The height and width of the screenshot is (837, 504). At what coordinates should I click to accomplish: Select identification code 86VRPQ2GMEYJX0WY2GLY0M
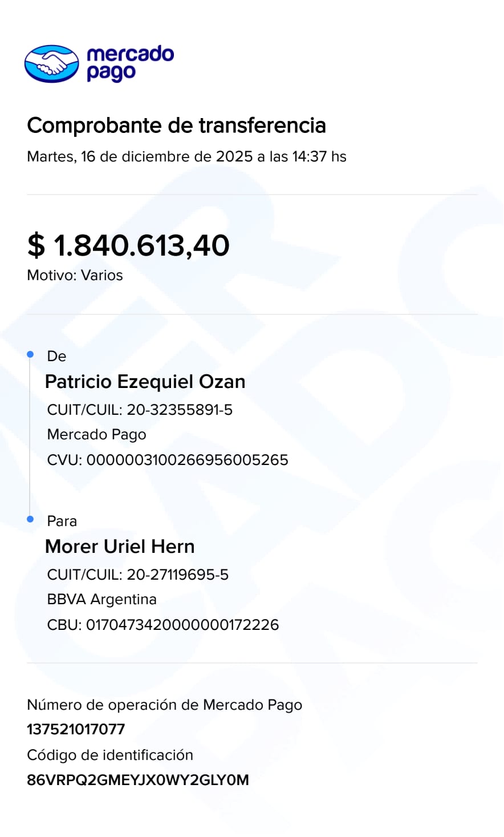point(138,781)
